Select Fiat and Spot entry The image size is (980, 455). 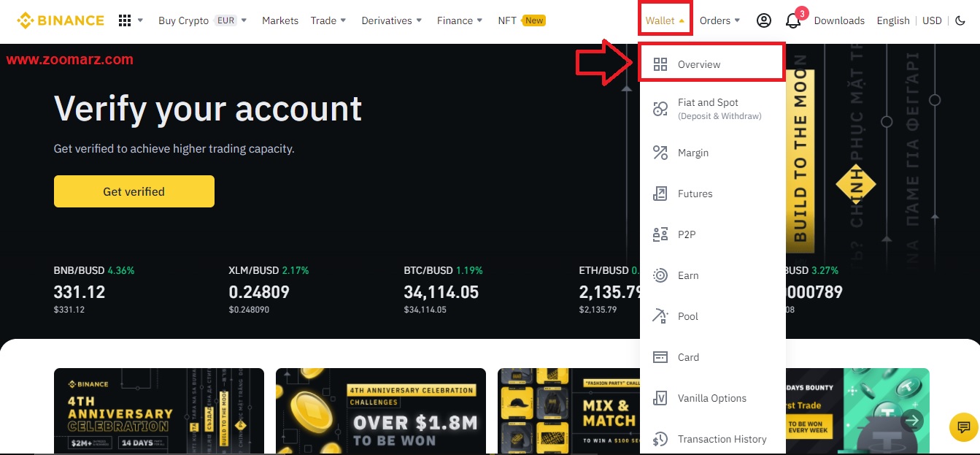tap(712, 109)
